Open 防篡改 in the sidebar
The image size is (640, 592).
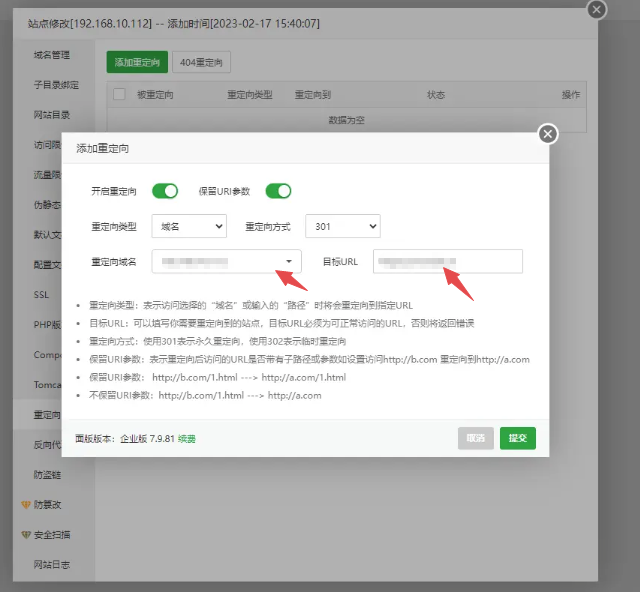click(47, 505)
